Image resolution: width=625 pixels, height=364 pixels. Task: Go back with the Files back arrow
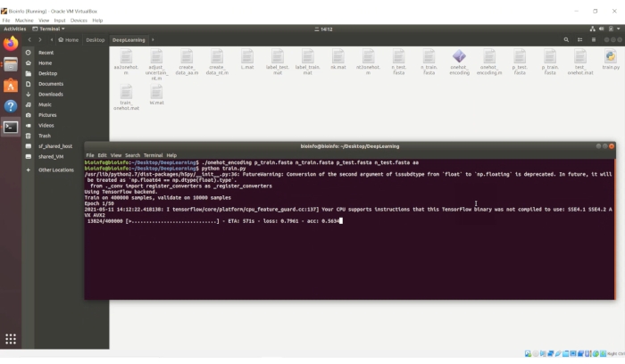pos(29,39)
